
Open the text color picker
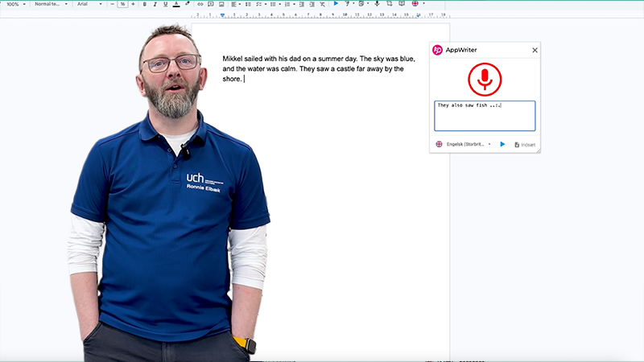[176, 4]
